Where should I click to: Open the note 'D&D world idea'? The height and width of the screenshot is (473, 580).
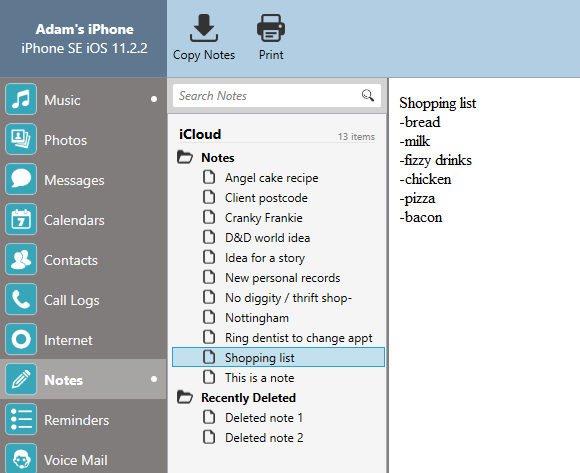(267, 238)
